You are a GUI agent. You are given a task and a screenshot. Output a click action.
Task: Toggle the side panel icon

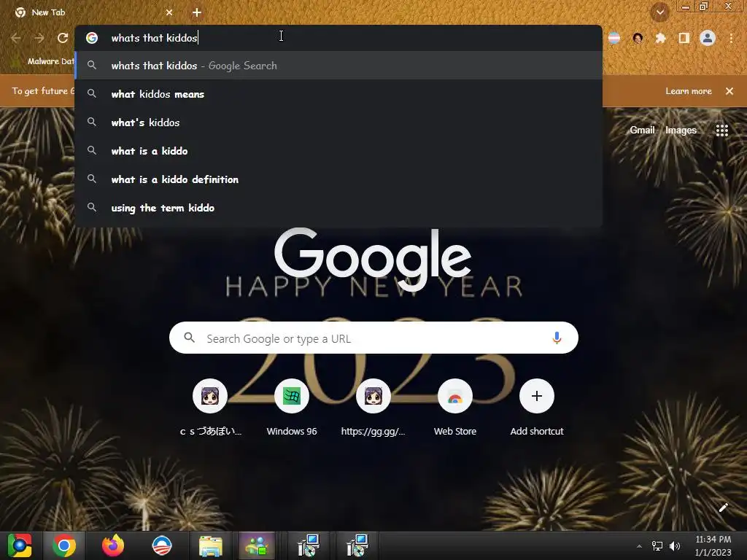pos(684,38)
